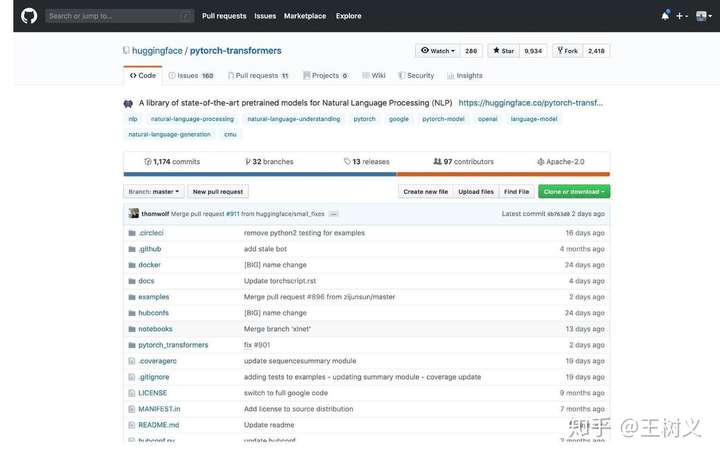Click Find File button
Viewport: 720px width, 457px height.
click(x=517, y=192)
